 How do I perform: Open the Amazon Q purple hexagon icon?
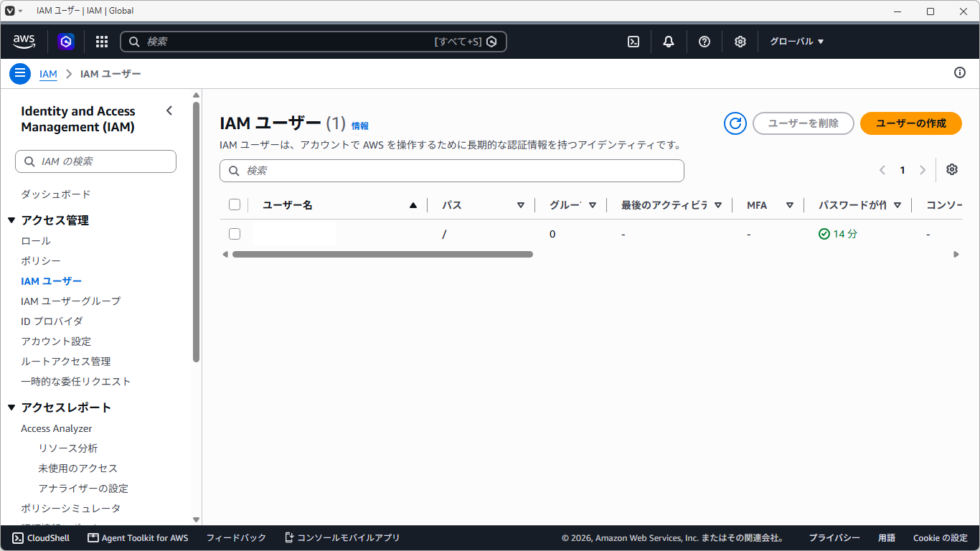tap(66, 42)
